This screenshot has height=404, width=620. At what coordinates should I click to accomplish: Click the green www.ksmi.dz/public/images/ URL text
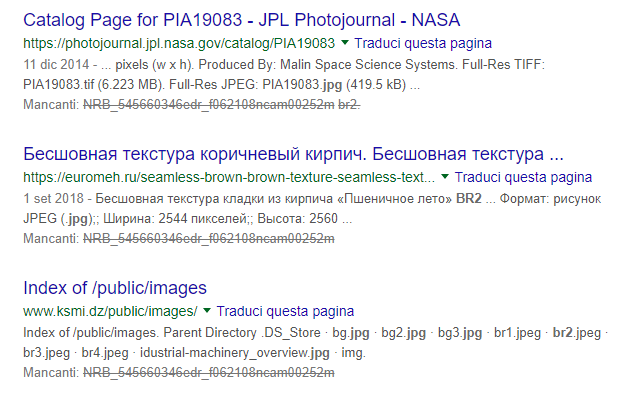[x=110, y=311]
